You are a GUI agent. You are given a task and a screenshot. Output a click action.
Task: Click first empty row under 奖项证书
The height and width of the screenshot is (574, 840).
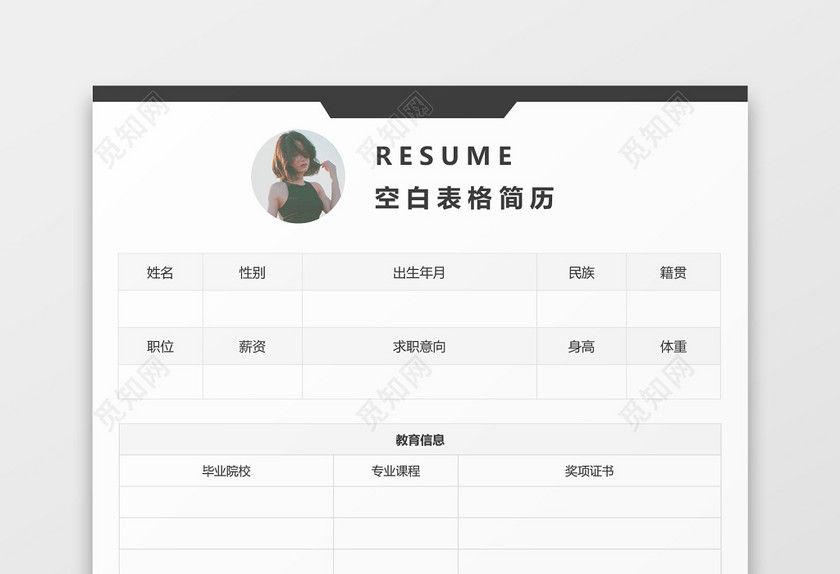tap(589, 502)
